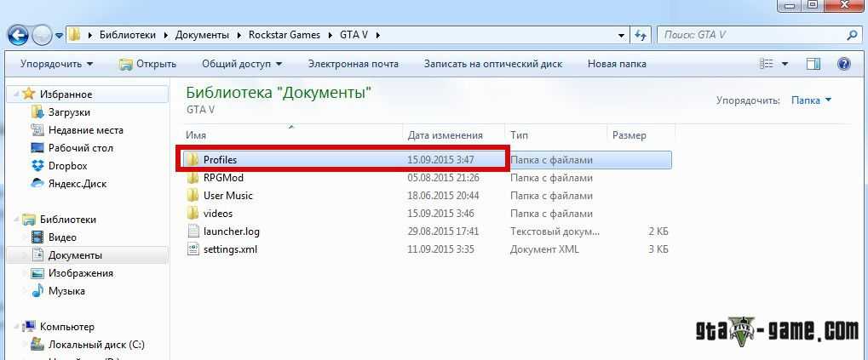Open Яндекс.Диск in the sidebar
Viewport: 868px width, 360px height.
[x=77, y=183]
